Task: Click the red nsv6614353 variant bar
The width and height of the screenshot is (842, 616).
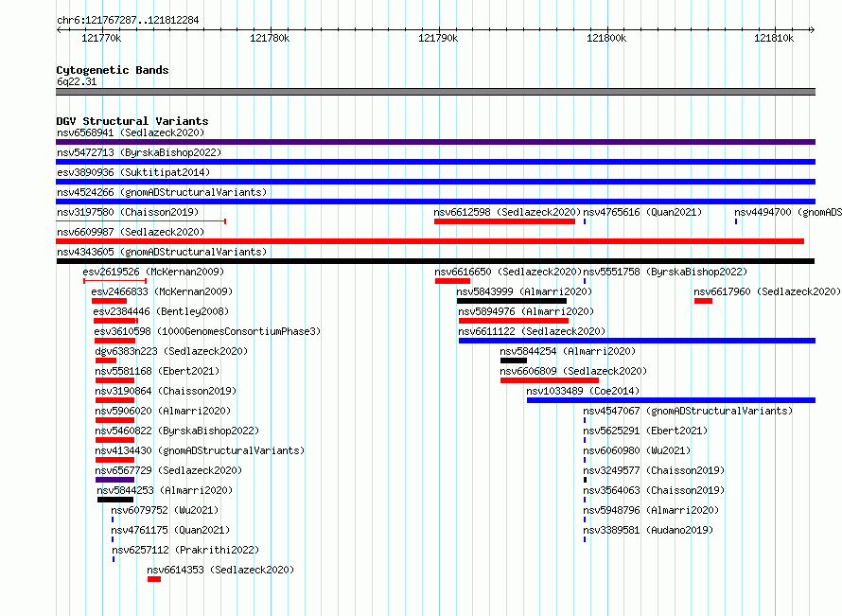Action: 154,579
